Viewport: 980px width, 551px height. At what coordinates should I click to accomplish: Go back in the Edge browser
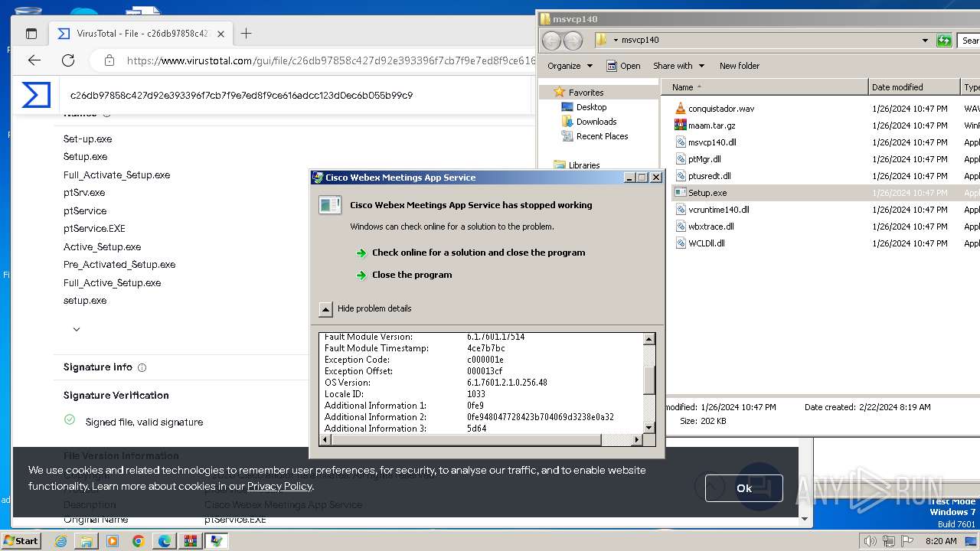click(x=34, y=60)
